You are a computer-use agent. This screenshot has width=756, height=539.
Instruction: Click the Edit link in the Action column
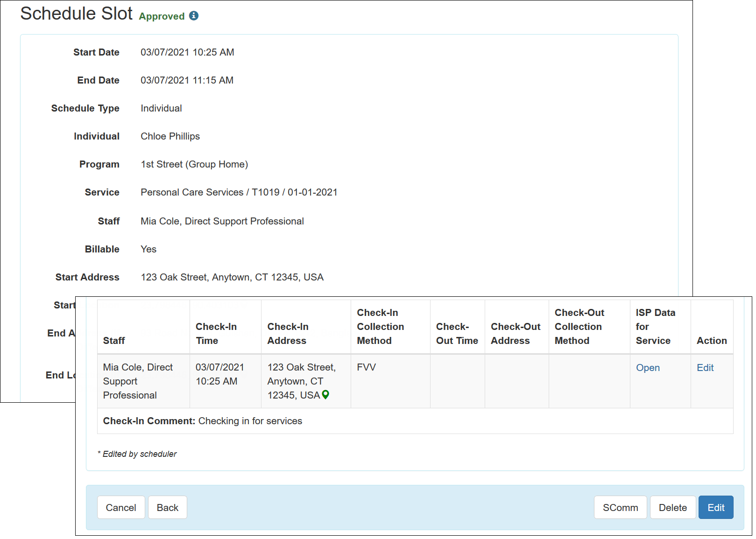705,368
